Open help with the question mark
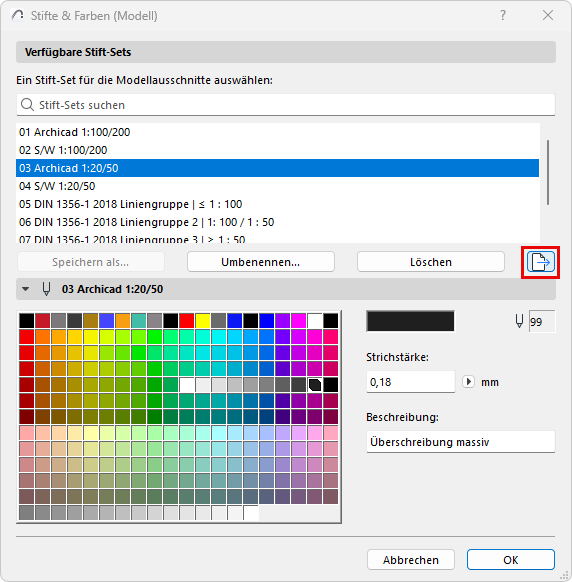Image resolution: width=572 pixels, height=582 pixels. (x=503, y=15)
